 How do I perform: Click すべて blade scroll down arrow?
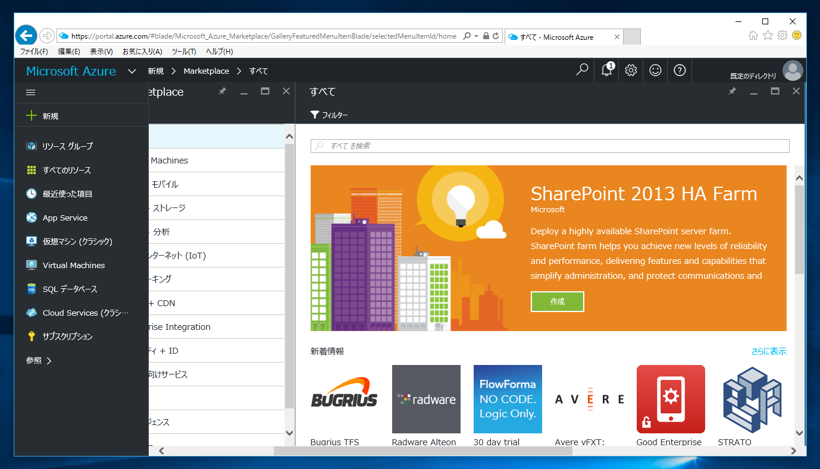[799, 432]
